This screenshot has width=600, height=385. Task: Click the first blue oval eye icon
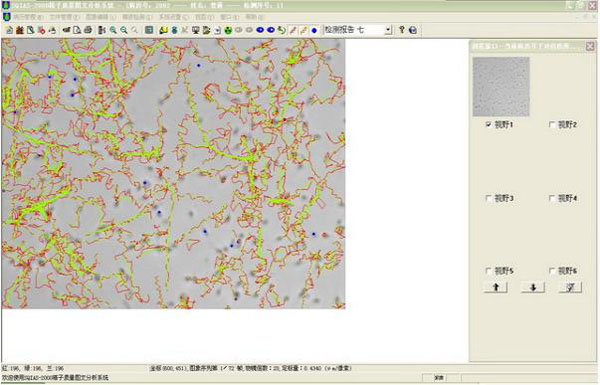260,29
